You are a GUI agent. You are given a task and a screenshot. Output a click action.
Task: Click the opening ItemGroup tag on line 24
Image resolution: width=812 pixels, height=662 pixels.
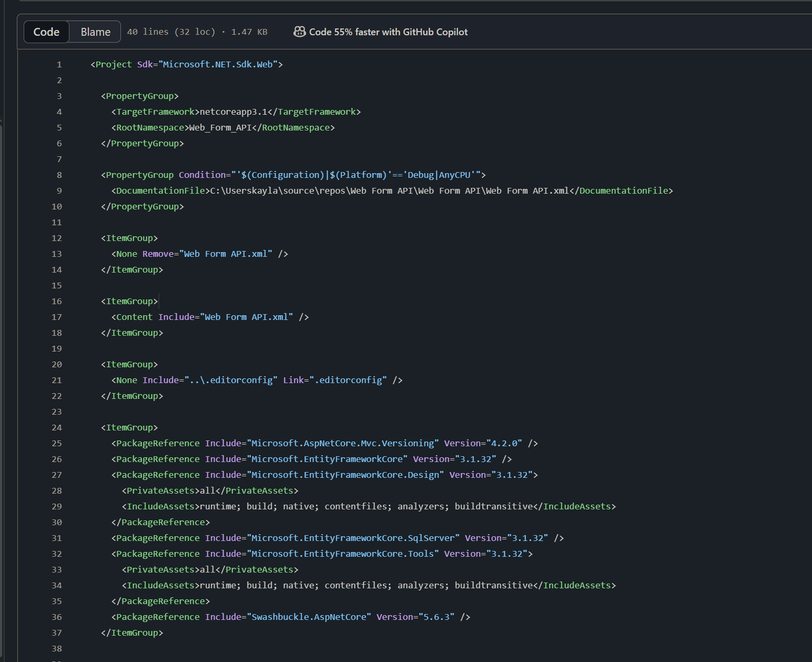[129, 427]
